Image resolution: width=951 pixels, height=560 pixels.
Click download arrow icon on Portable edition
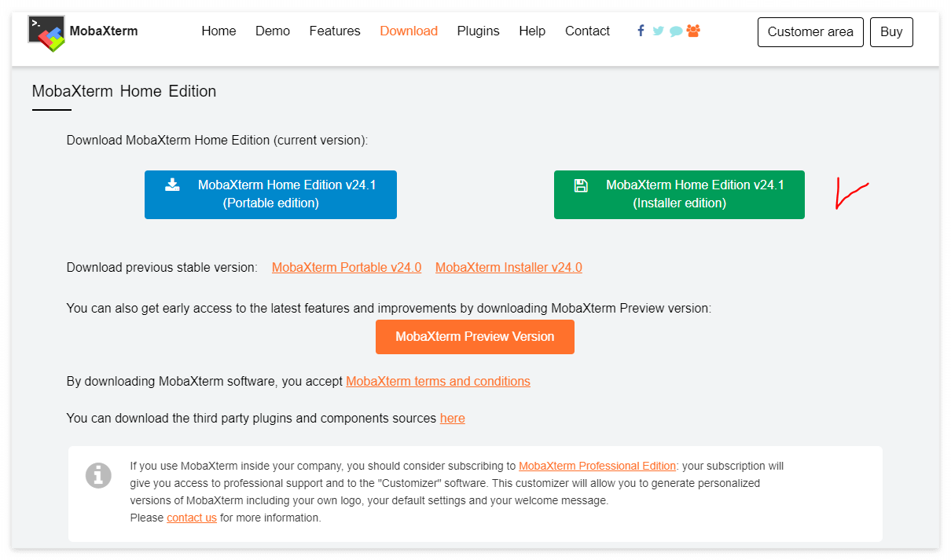pyautogui.click(x=172, y=185)
